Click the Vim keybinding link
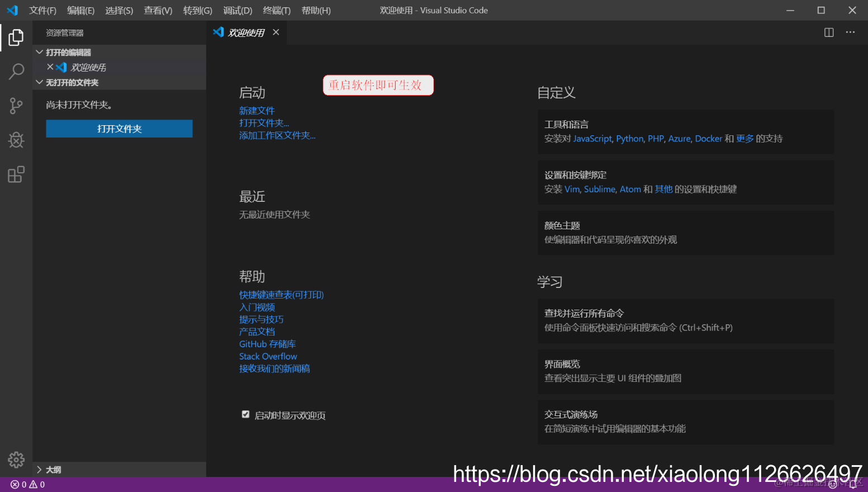The height and width of the screenshot is (492, 868). pyautogui.click(x=572, y=189)
